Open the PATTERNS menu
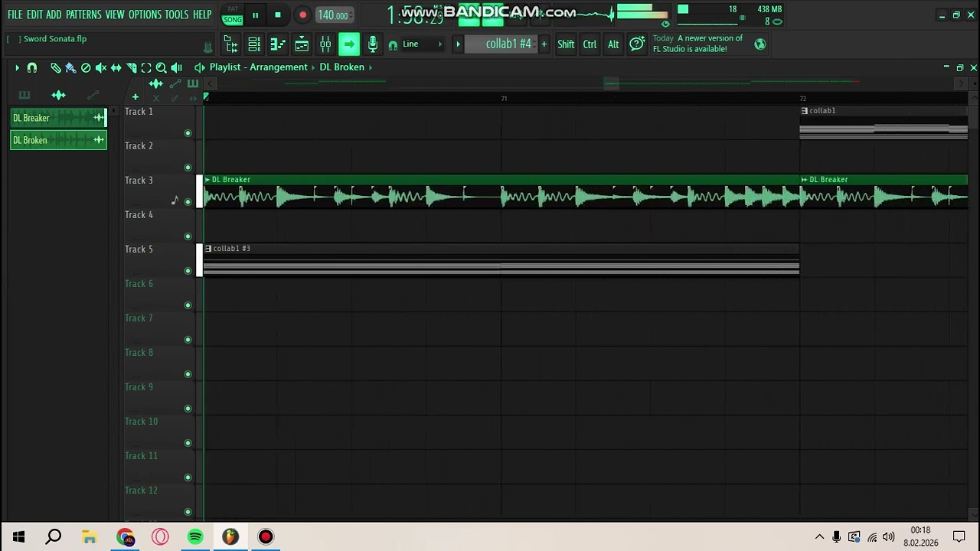The height and width of the screenshot is (551, 980). [83, 15]
